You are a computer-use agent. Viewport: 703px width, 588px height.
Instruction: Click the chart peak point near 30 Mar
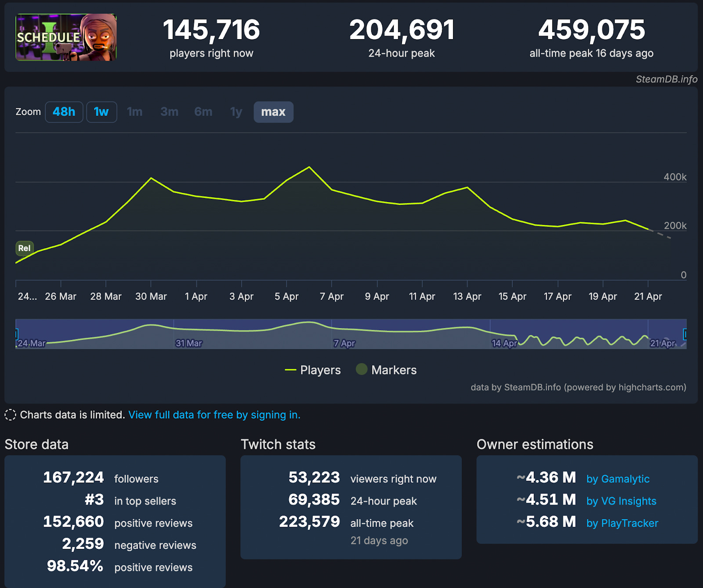click(x=151, y=178)
